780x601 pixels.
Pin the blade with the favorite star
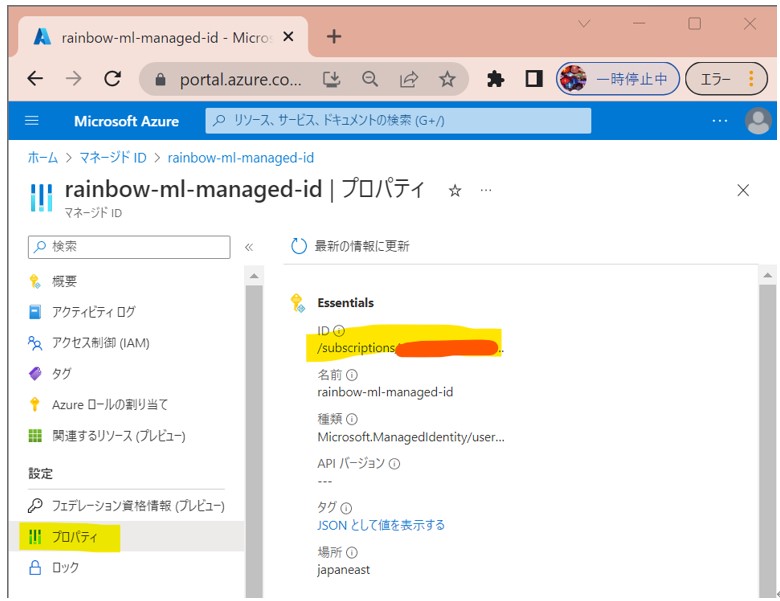(455, 191)
